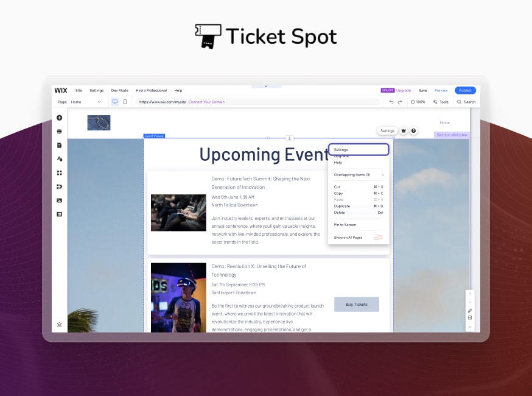The width and height of the screenshot is (532, 396).
Task: Choose Duplicate from context menu
Action: 342,206
